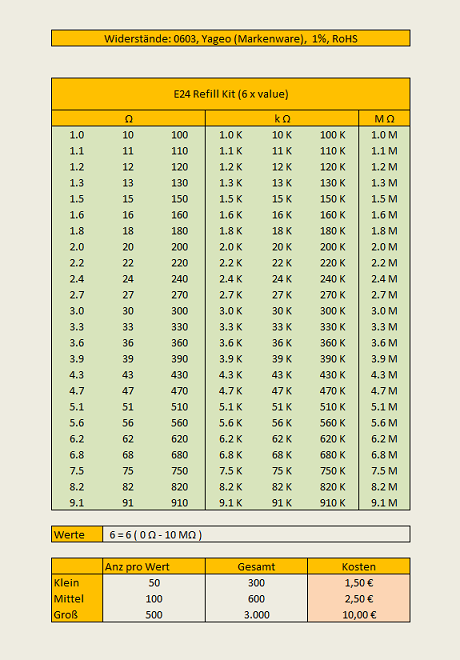
Task: Click the k Ω column group header
Action: tap(282, 118)
